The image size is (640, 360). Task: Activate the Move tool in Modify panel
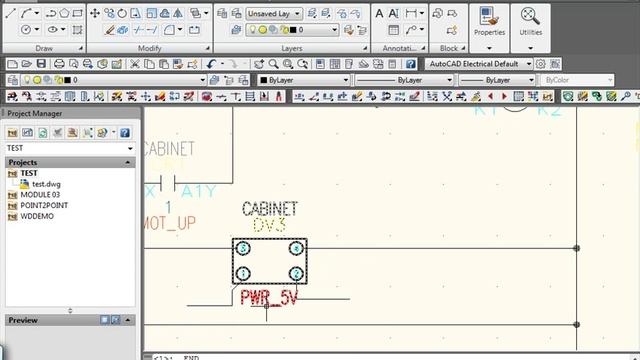pyautogui.click(x=95, y=13)
